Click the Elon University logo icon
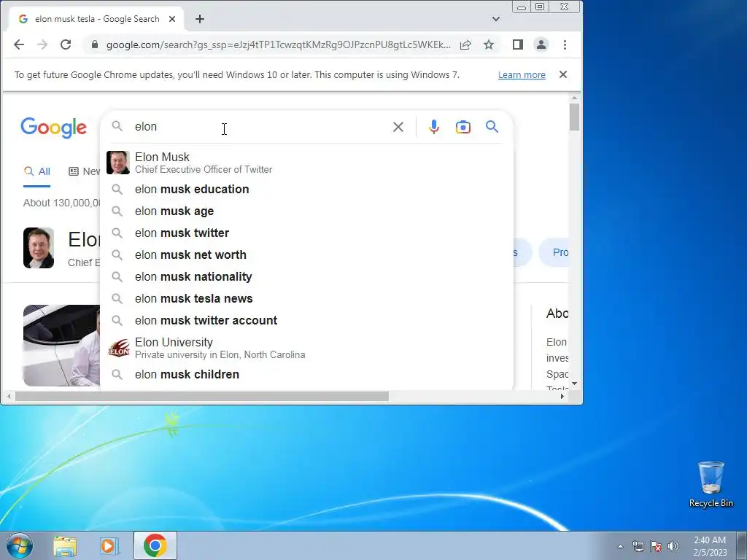The width and height of the screenshot is (747, 560). point(117,348)
